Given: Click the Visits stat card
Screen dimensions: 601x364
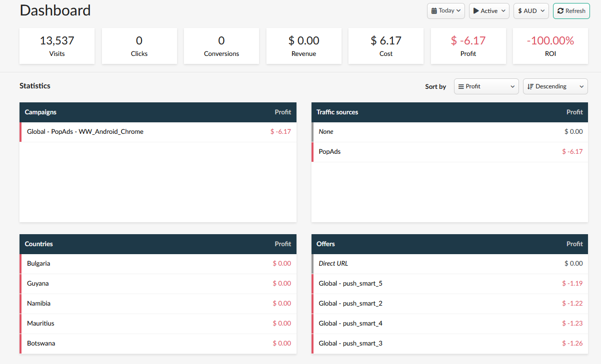Looking at the screenshot, I should click(57, 46).
